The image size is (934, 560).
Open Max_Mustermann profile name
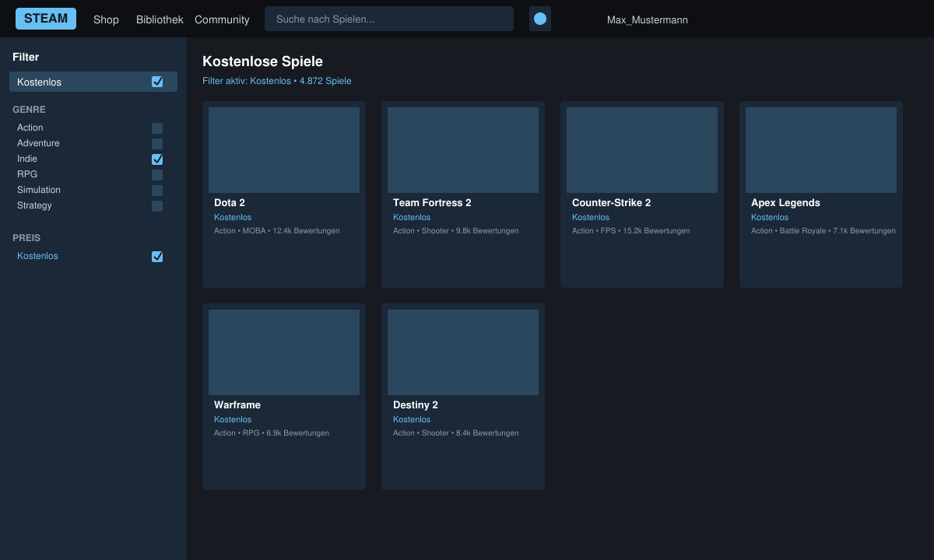(648, 19)
